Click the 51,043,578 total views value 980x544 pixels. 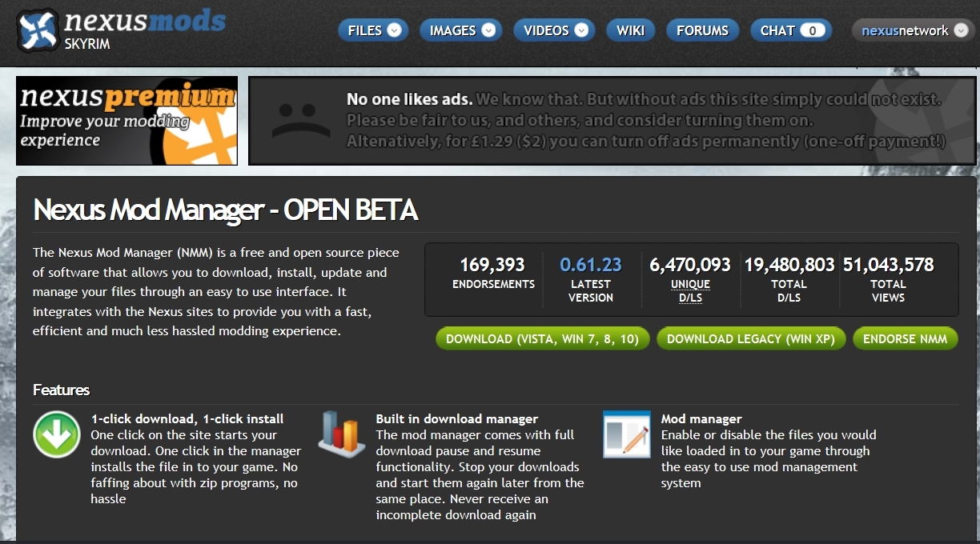(888, 264)
